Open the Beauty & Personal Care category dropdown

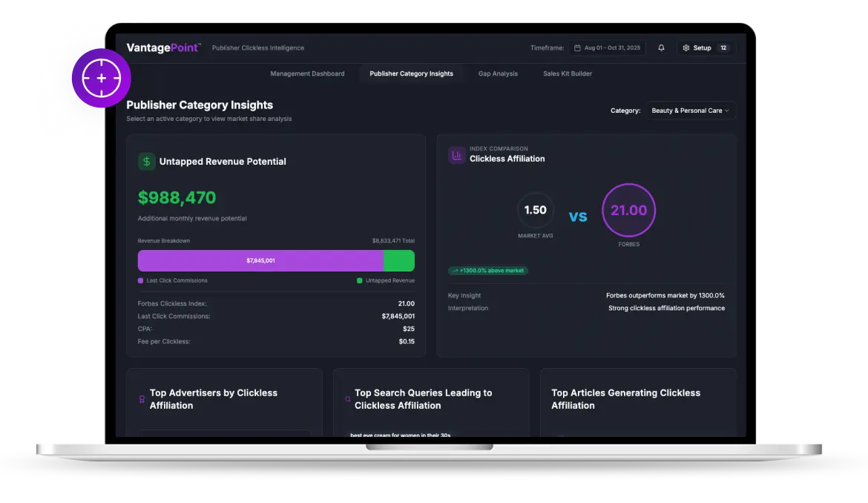point(690,111)
